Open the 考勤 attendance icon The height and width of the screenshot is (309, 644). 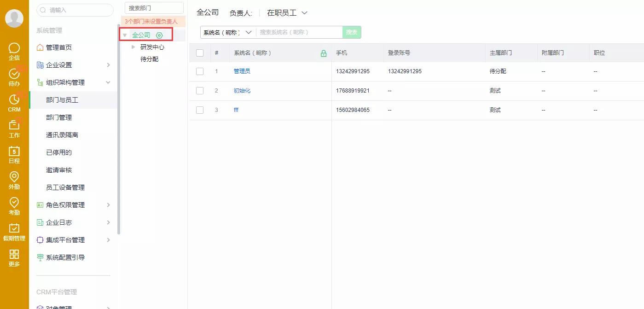(x=14, y=203)
